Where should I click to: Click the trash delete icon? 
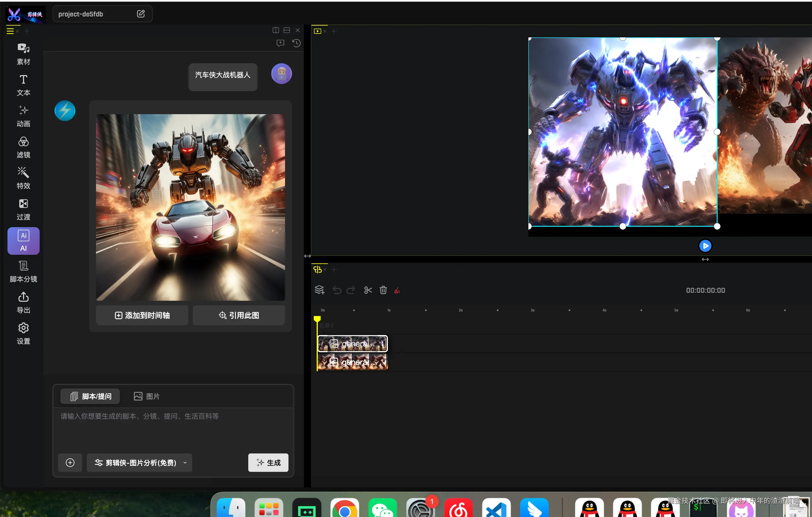[383, 290]
